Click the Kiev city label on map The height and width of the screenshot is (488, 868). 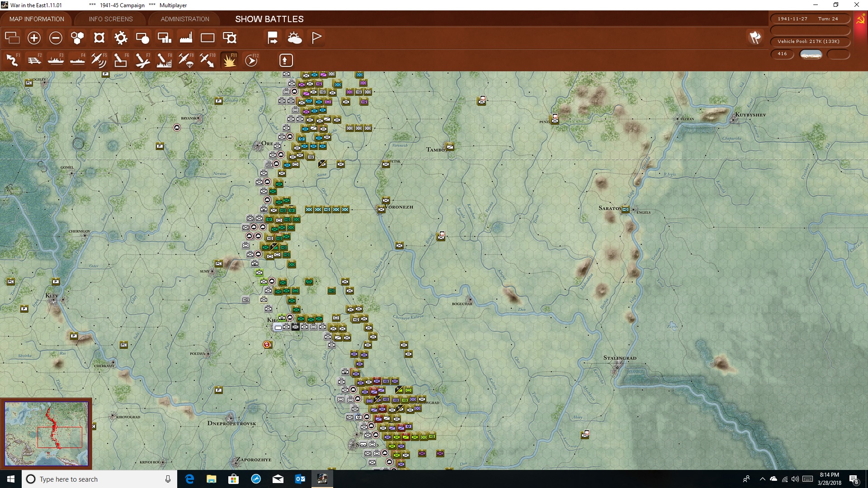tap(52, 296)
